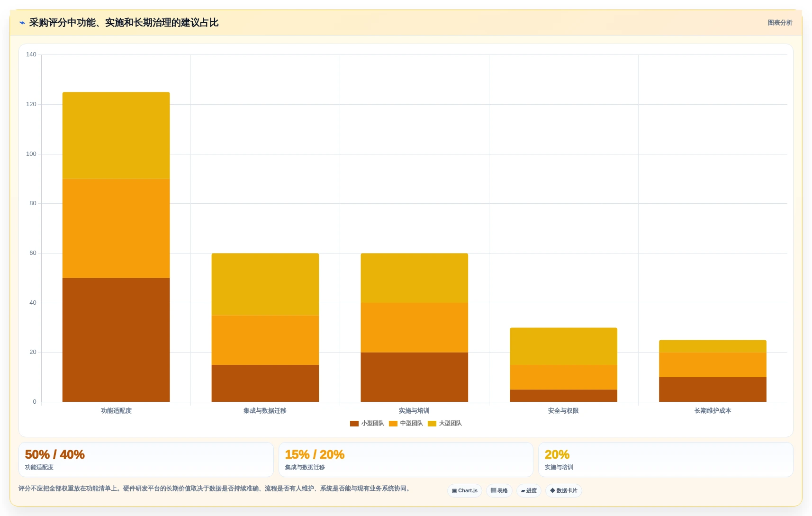Click the 小型团队 segment of 长期维护成本 bar
812x516 pixels.
point(713,389)
